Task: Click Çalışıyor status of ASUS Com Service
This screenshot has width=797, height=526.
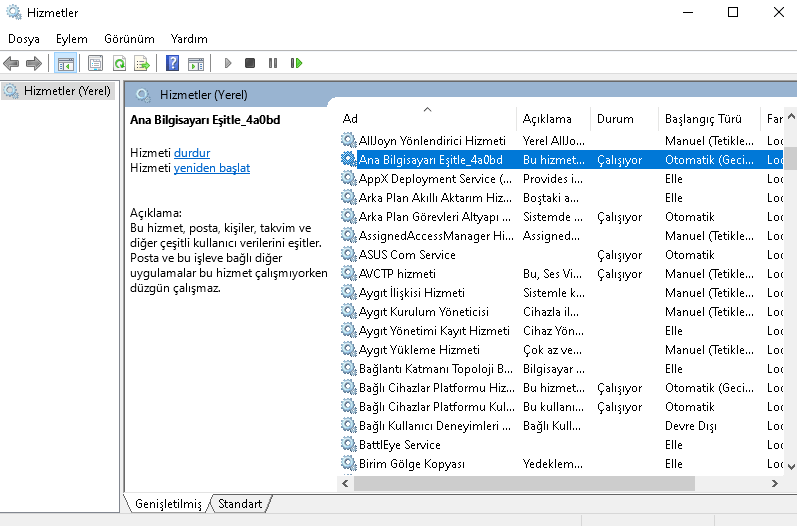Action: point(619,255)
